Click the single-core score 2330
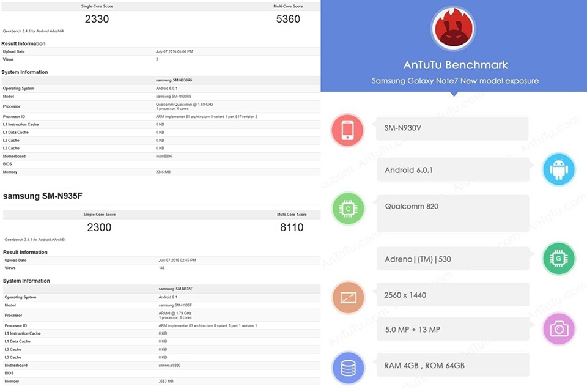This screenshot has width=587, height=392. coord(97,19)
